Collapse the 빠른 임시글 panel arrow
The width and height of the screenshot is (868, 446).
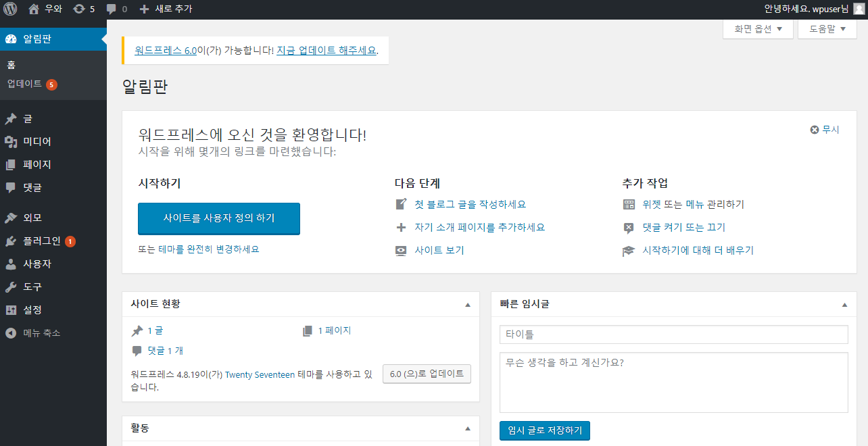[844, 305]
